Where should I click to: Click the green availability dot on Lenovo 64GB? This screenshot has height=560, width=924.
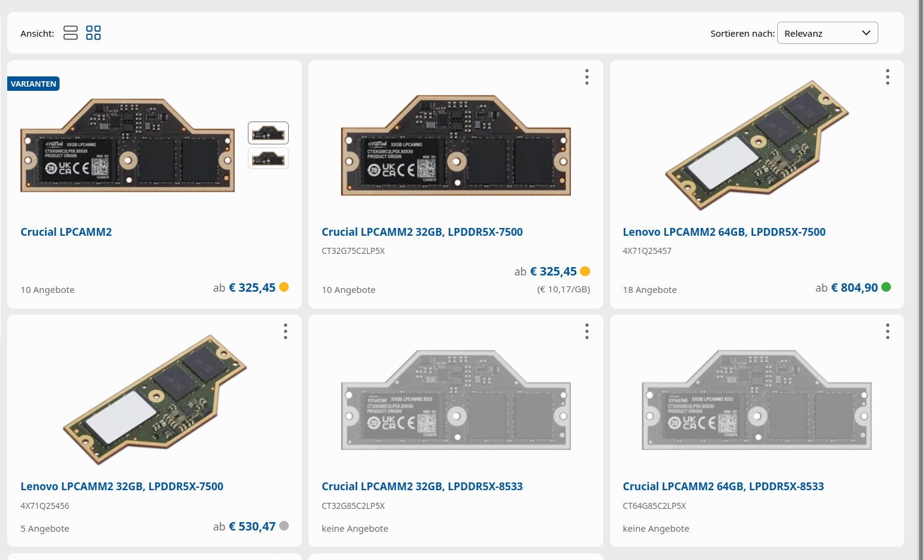click(886, 287)
